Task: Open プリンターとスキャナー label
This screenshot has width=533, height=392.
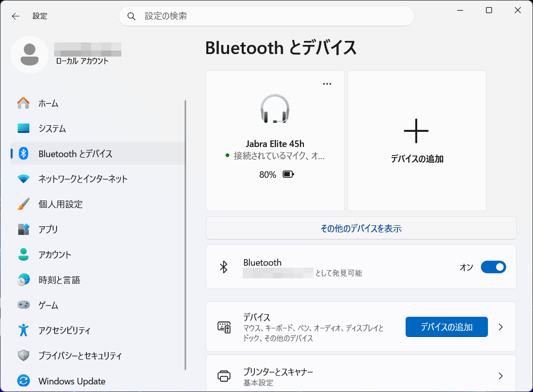Action: (278, 372)
